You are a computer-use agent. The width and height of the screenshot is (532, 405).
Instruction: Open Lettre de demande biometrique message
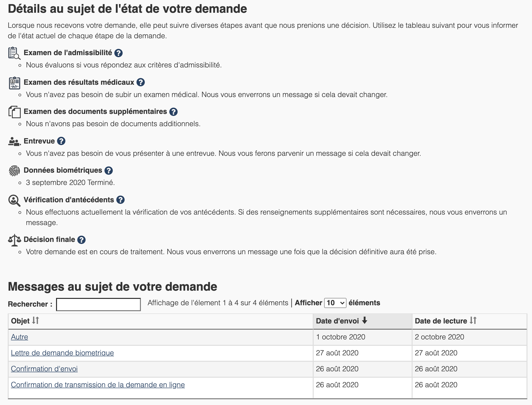click(x=62, y=353)
